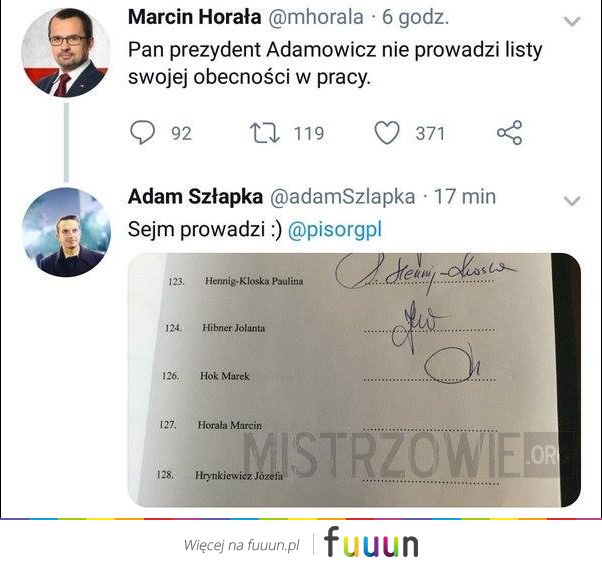Image resolution: width=602 pixels, height=563 pixels.
Task: Click the 119 retweets count
Action: 309,134
